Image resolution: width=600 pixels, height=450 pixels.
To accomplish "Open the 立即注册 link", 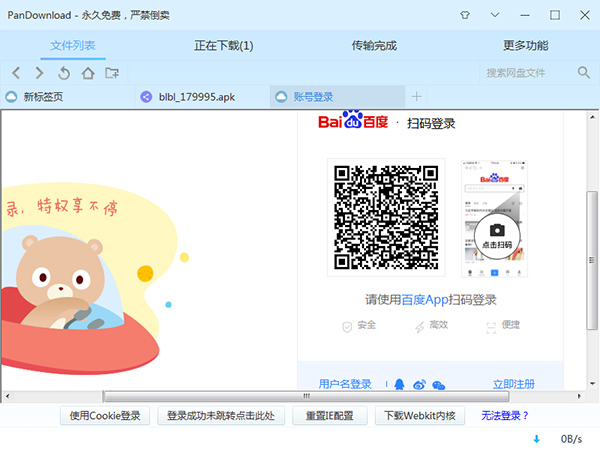I will click(x=514, y=384).
